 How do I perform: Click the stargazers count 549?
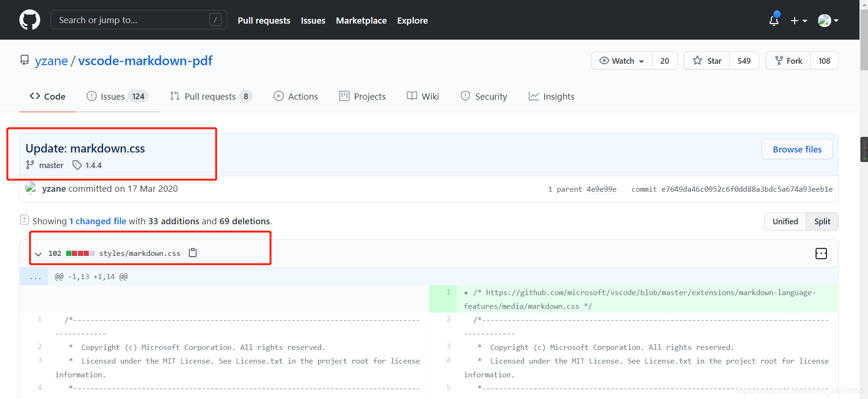[x=744, y=60]
